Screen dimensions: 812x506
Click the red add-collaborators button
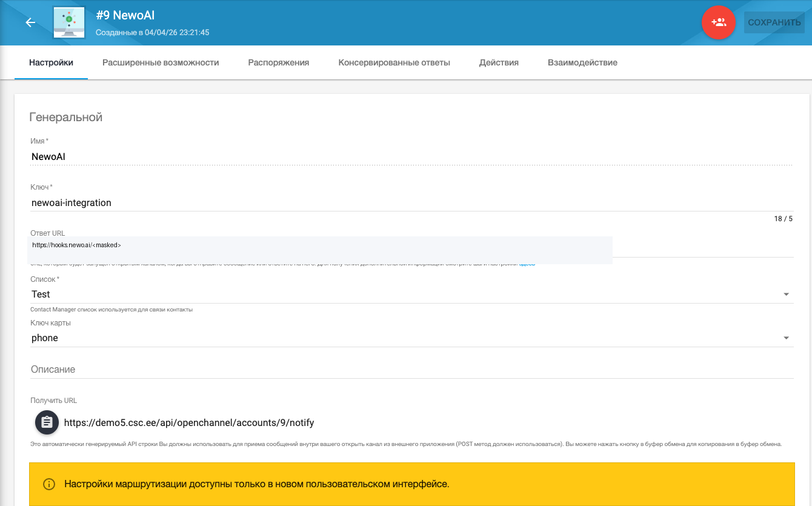click(718, 22)
